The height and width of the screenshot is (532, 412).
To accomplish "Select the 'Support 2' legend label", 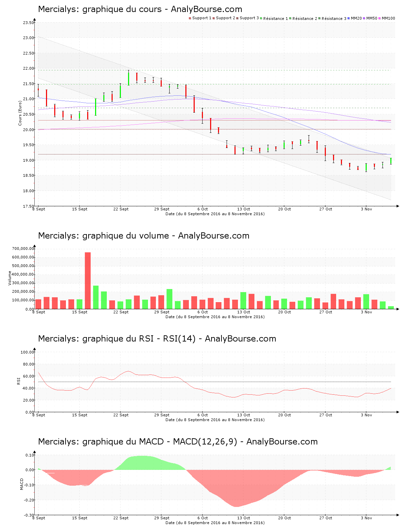I will [226, 18].
